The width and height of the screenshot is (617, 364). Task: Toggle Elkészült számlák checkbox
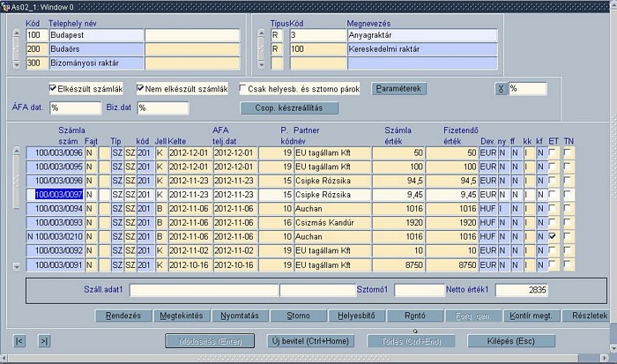pos(53,88)
